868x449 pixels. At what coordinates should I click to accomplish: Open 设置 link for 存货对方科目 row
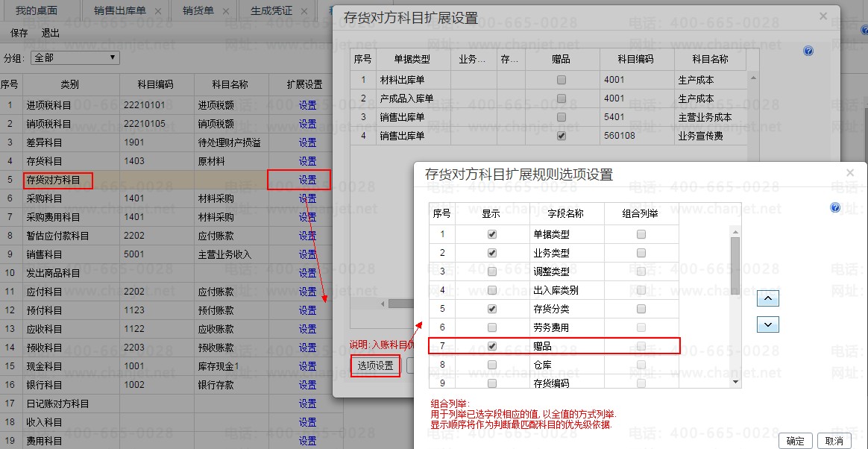[307, 180]
